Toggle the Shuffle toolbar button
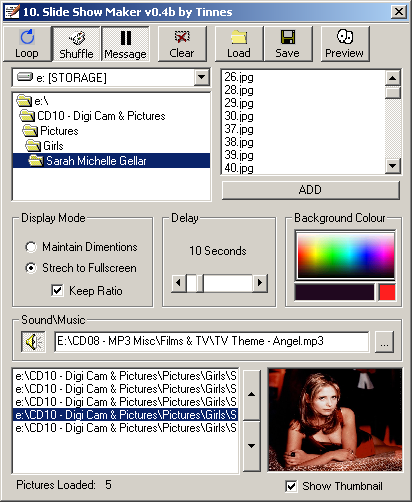The height and width of the screenshot is (502, 412). (x=76, y=44)
